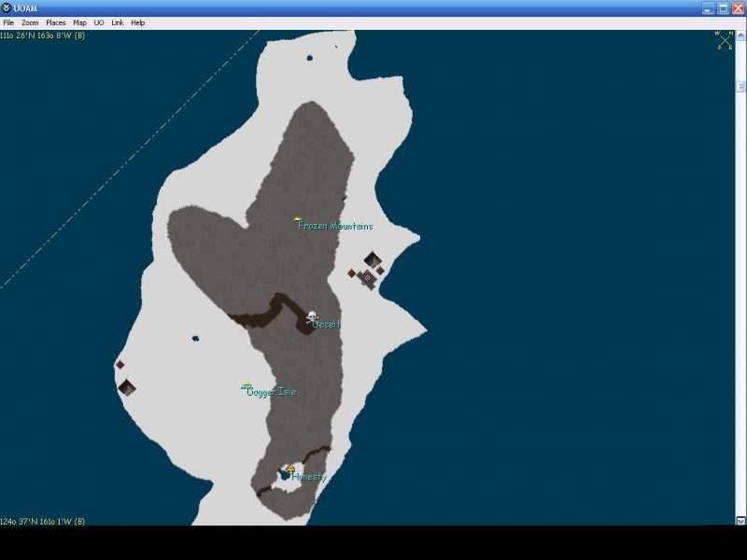Screen dimensions: 747x560
Task: Click the gray structure icon near the eastern coast
Action: coord(368,278)
